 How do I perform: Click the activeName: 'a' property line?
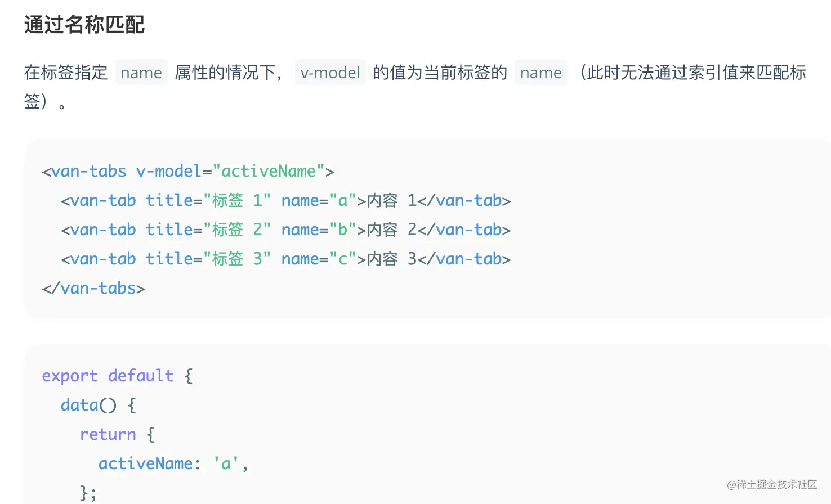[173, 463]
